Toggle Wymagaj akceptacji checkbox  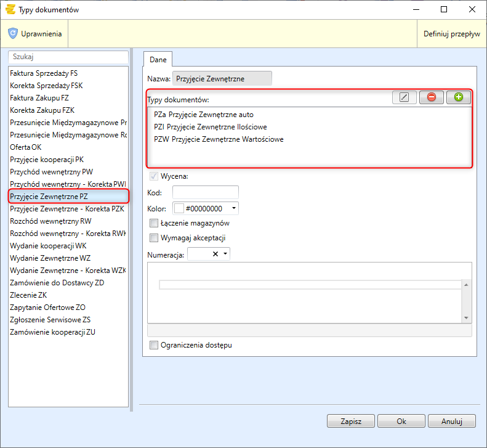pyautogui.click(x=154, y=238)
